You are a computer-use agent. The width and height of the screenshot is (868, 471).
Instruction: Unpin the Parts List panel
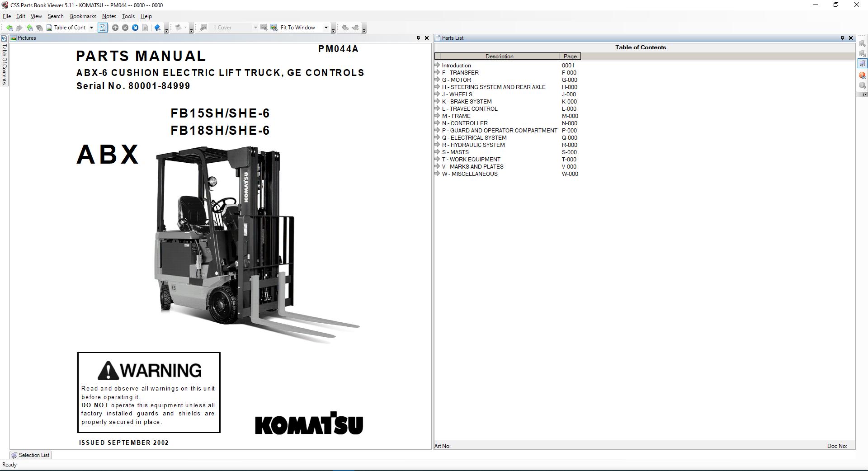(842, 38)
